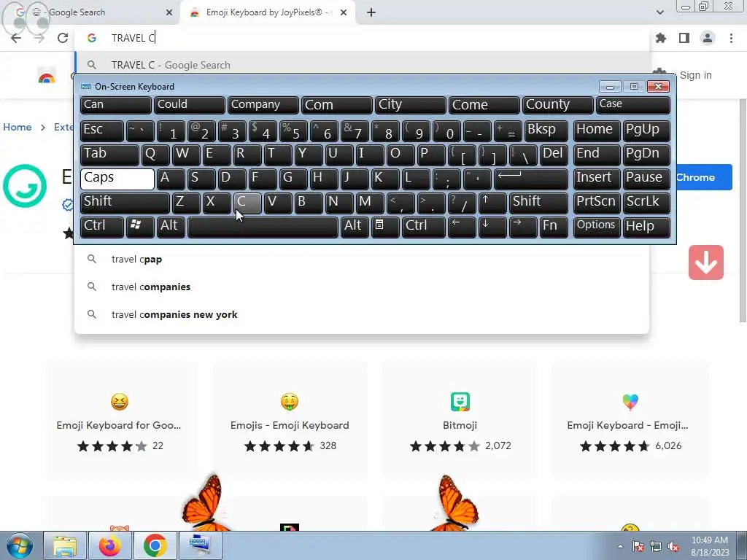The height and width of the screenshot is (560, 747).
Task: Choose the 'TRAVEL C - Google Search' suggestion
Action: (x=362, y=65)
